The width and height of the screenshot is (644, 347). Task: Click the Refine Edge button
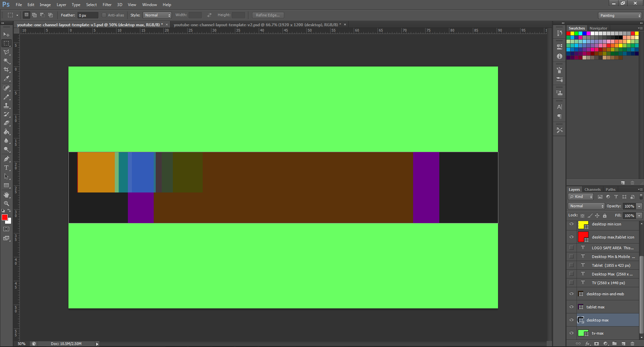pos(267,15)
